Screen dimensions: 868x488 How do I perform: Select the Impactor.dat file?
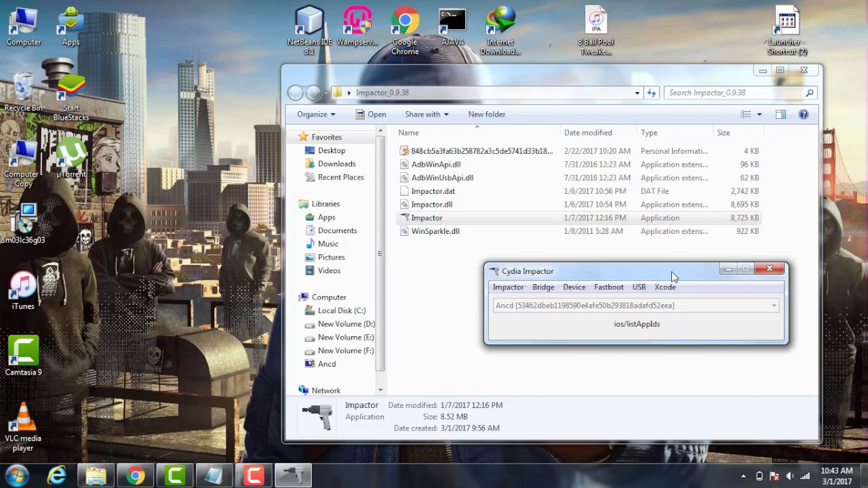click(x=579, y=191)
